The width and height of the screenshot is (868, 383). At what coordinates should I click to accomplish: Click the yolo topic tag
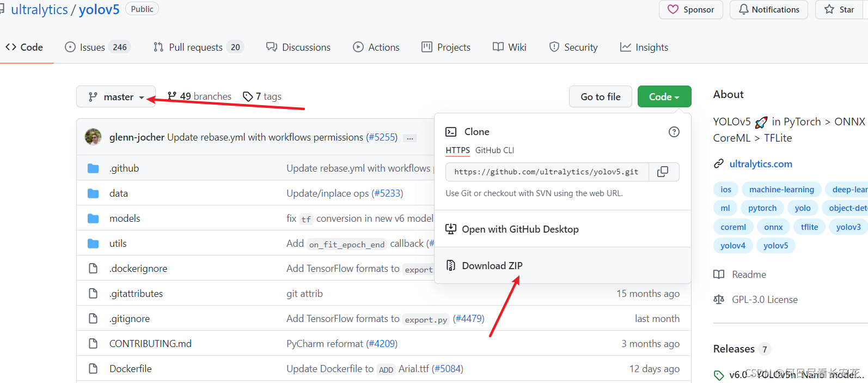[803, 208]
